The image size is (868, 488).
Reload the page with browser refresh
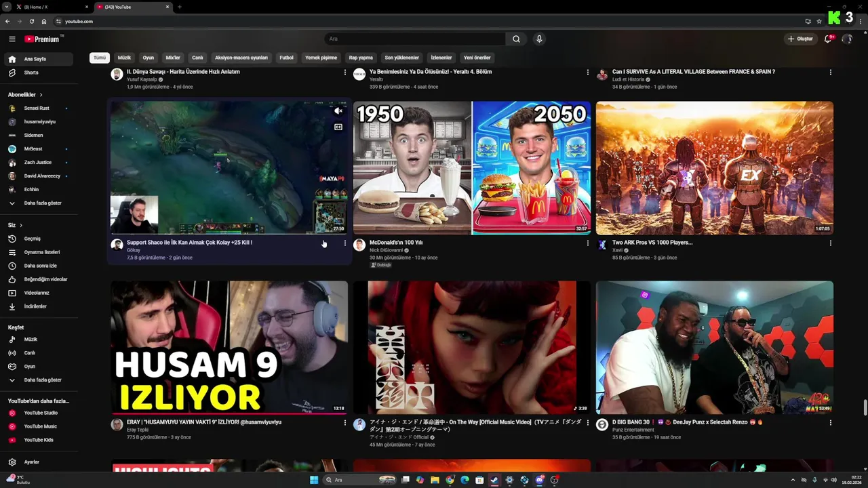coord(31,22)
